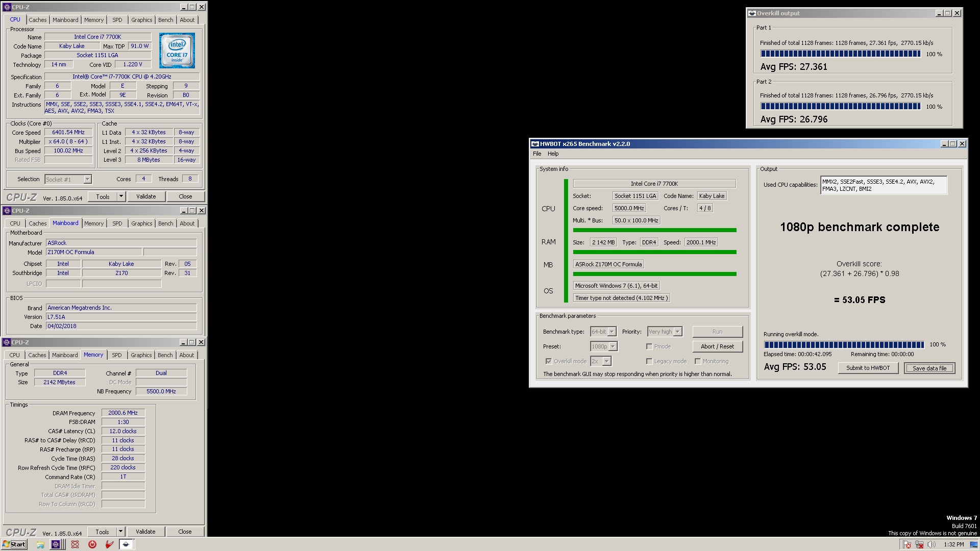Click the HWBOT x265 Benchmark title bar icon
Viewport: 980px width, 551px height.
pyautogui.click(x=535, y=144)
